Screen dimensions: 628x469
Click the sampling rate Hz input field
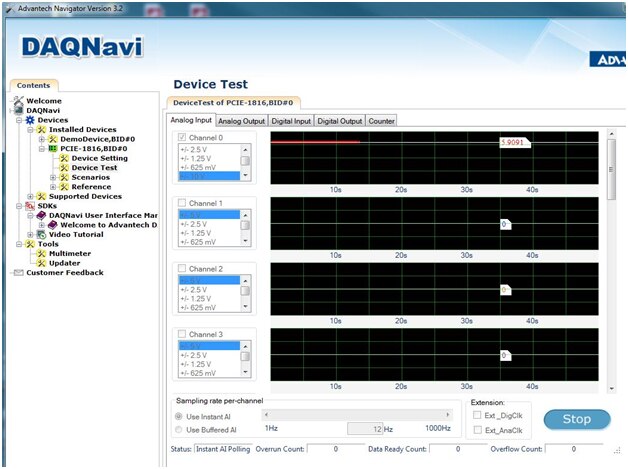click(x=365, y=429)
